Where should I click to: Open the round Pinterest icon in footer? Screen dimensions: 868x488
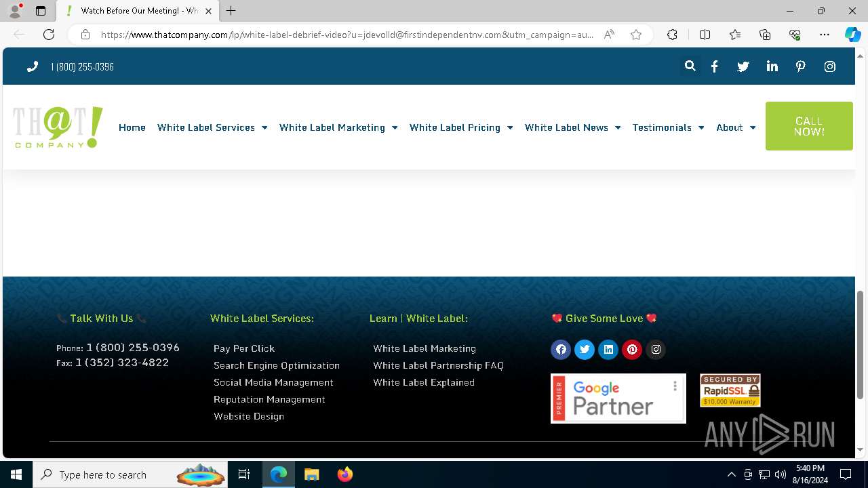tap(632, 350)
